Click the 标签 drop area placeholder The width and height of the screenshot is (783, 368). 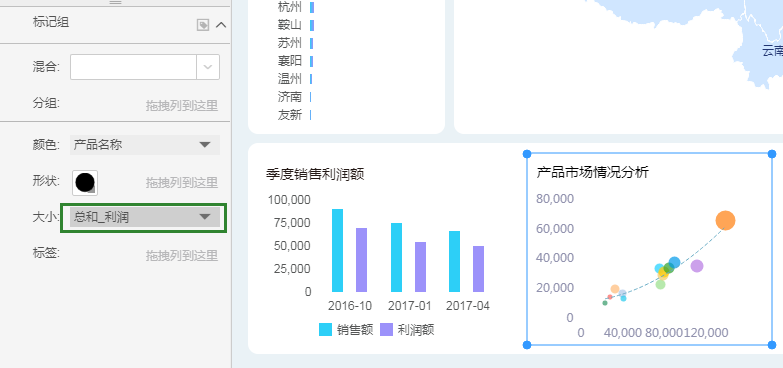182,256
